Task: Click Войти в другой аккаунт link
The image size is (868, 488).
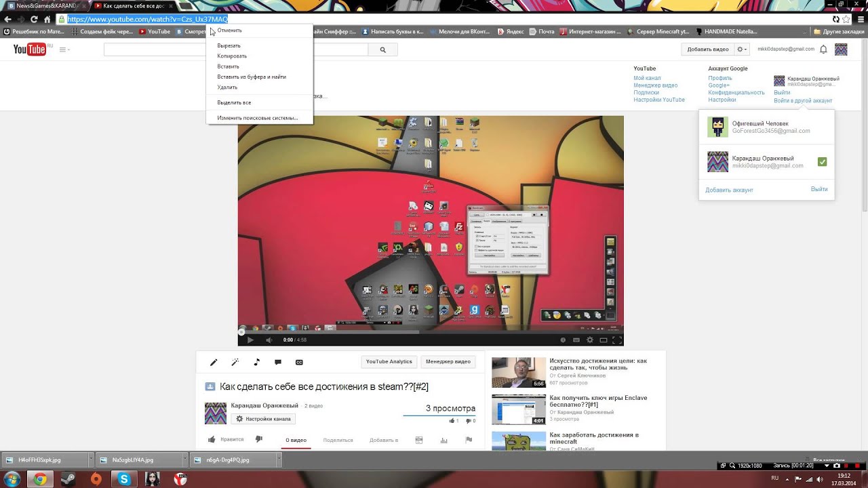Action: 803,101
